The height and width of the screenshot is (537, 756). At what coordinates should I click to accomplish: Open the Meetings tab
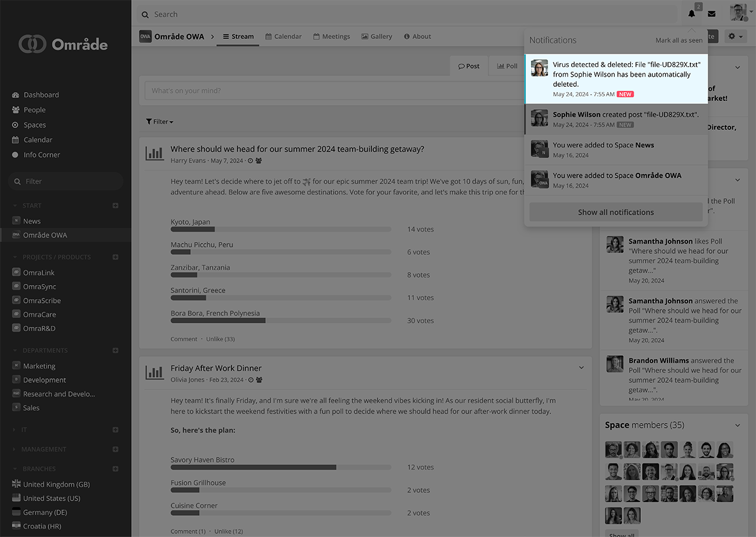(x=331, y=37)
